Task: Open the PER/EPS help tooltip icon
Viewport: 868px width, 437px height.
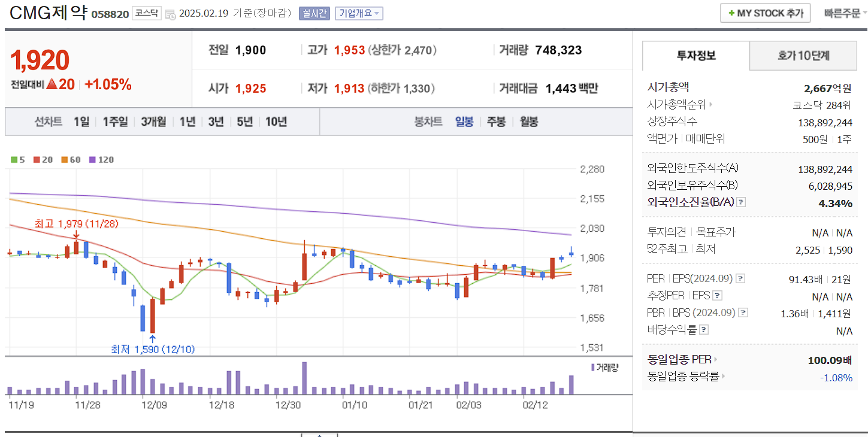Action: (740, 278)
